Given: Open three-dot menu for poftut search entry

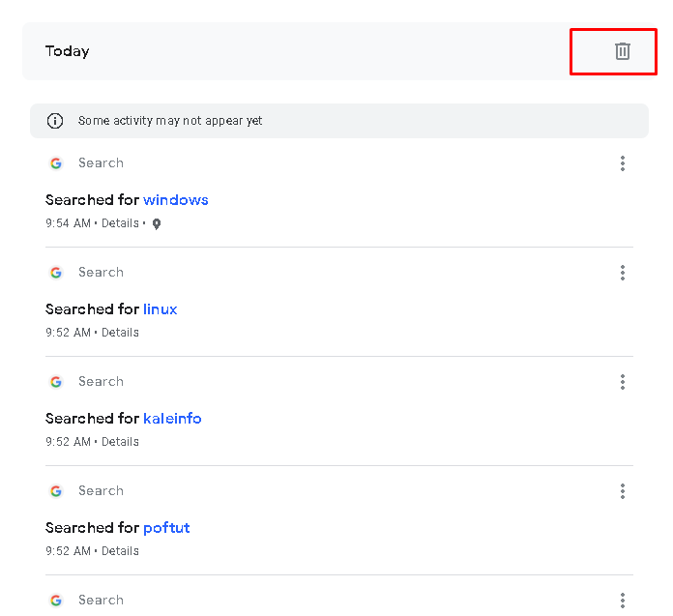Looking at the screenshot, I should 623,491.
